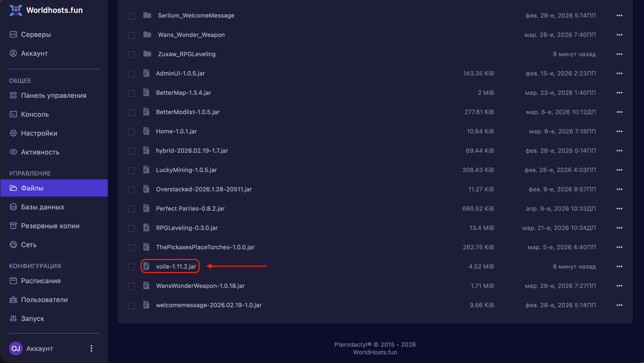Check the box beside Wans_Wonder_Weapon folder

(131, 35)
